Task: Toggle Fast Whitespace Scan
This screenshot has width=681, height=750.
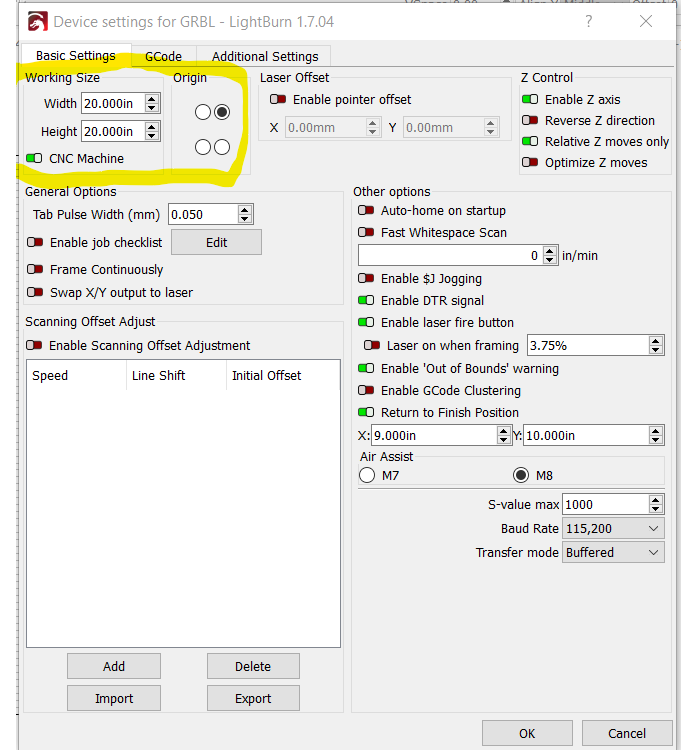Action: tap(366, 232)
